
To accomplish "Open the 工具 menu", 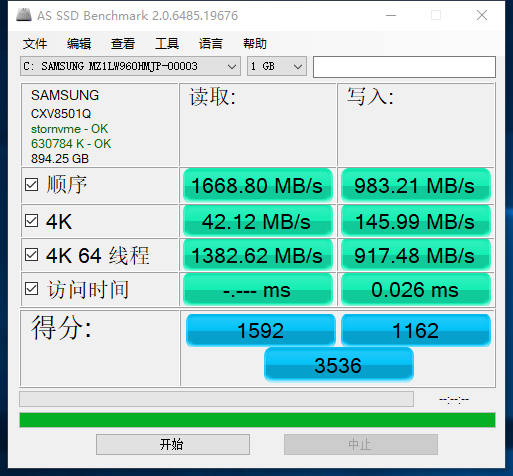I will [167, 44].
